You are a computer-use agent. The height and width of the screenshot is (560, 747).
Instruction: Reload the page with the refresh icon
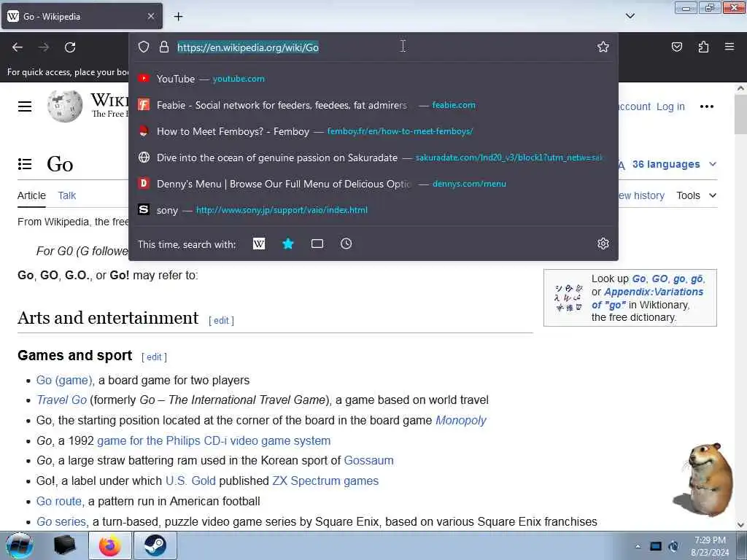point(70,47)
